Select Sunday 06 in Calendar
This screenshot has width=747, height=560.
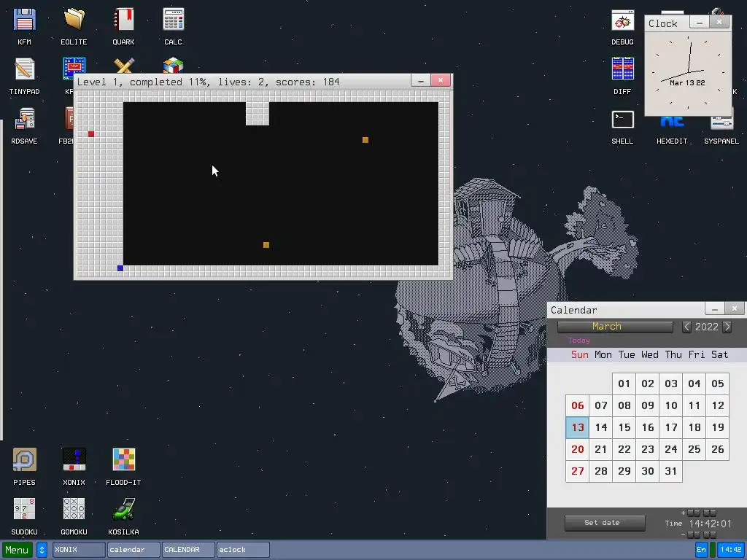(578, 405)
